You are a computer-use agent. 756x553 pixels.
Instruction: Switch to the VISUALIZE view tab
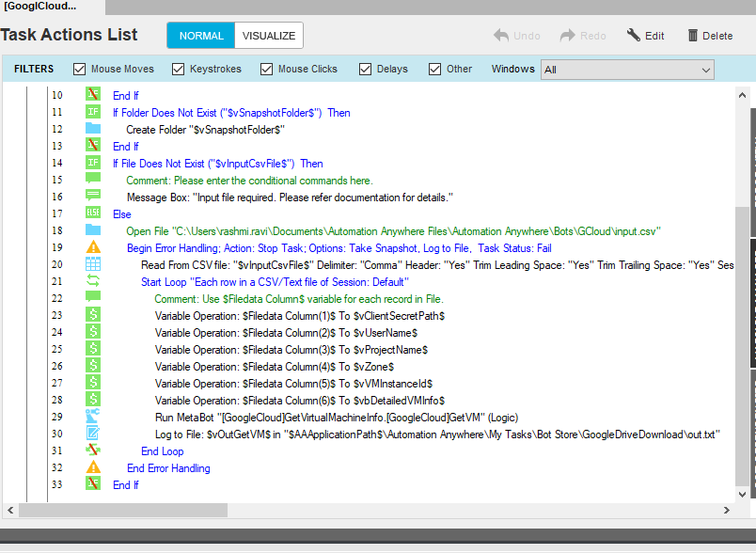(x=268, y=36)
